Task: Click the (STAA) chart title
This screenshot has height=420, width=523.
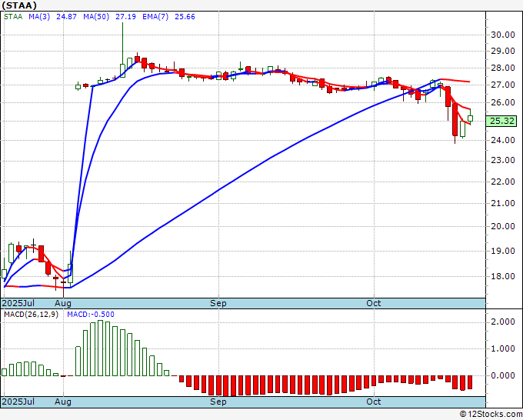Action: [19, 5]
